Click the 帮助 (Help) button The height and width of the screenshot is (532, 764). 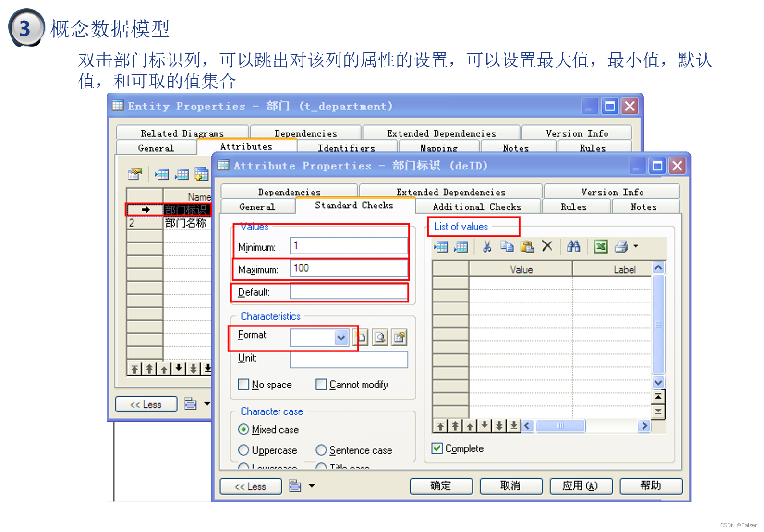point(651,486)
